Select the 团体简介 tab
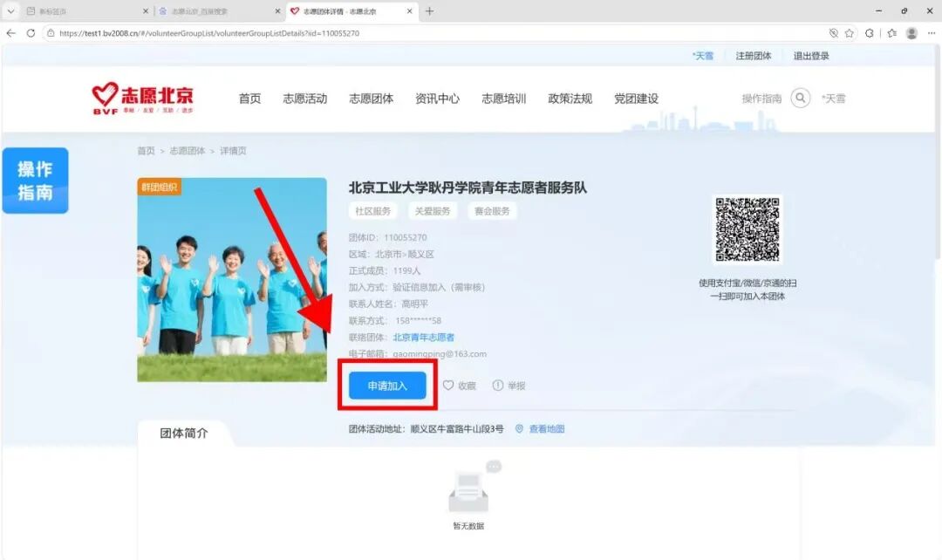The height and width of the screenshot is (560, 942). [184, 434]
